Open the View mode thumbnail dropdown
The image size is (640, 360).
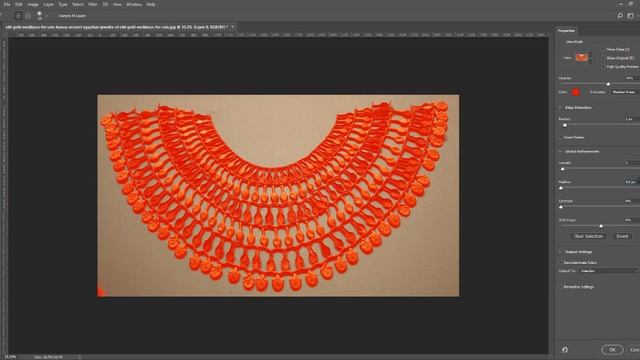point(583,58)
